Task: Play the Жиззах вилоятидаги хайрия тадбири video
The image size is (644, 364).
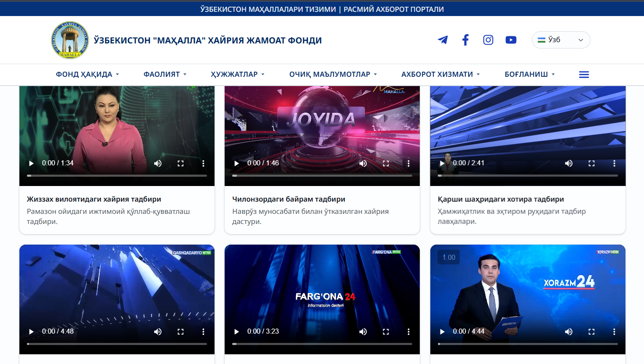Action: (x=31, y=163)
